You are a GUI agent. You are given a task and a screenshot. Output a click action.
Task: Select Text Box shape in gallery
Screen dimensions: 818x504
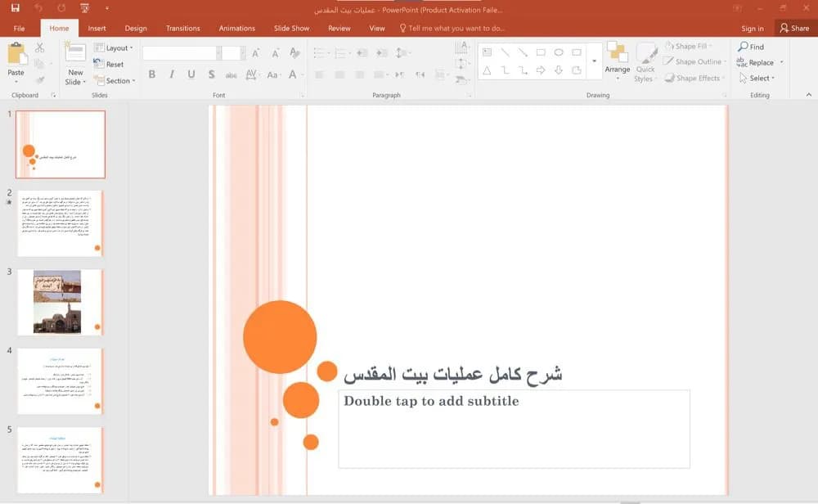tap(487, 52)
